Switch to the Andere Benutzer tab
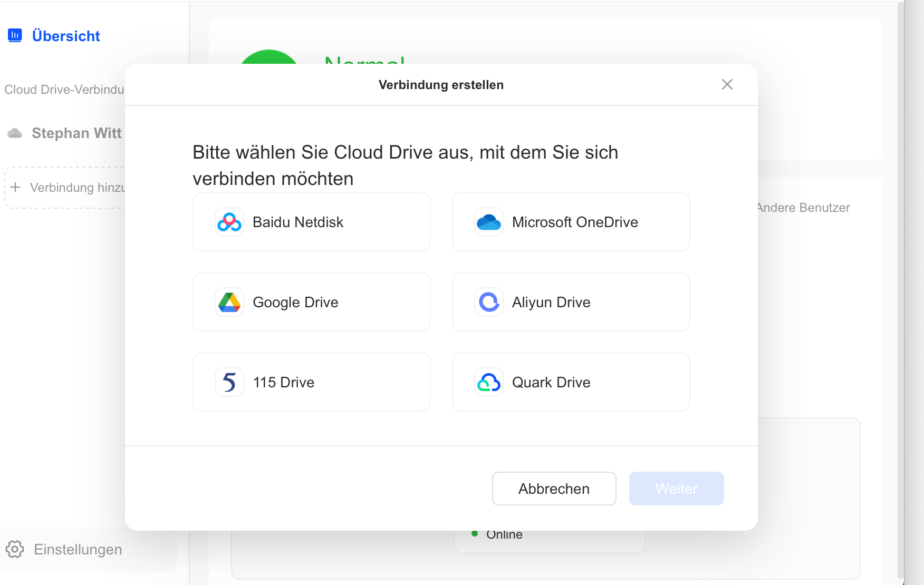 click(804, 208)
